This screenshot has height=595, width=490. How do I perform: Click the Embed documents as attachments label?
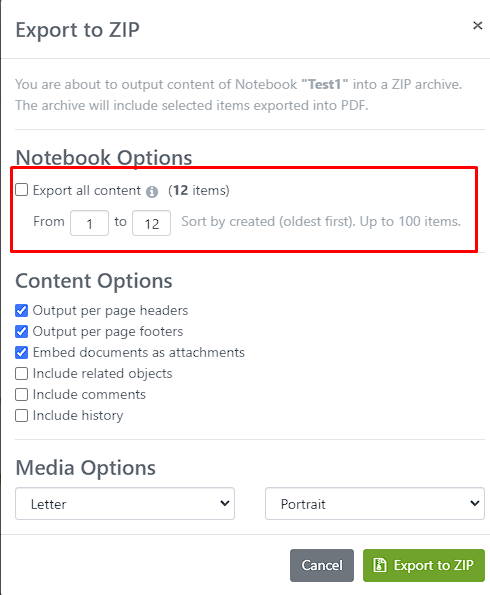click(x=139, y=353)
